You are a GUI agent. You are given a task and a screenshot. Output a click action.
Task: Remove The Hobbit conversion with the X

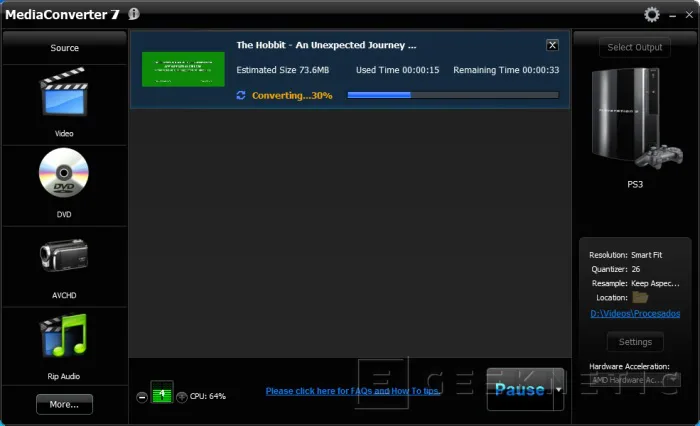[552, 45]
